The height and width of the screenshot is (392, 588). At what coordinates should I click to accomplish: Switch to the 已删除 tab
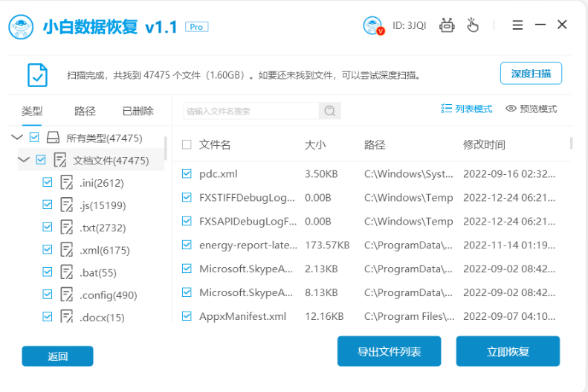138,111
